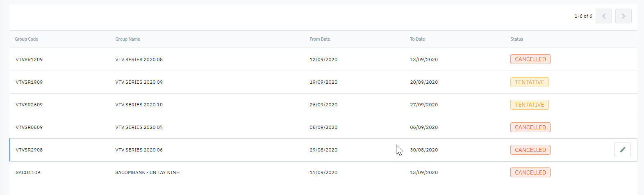This screenshot has height=195, width=644.
Task: Click TENTATIVE badge for VTVSR2609
Action: [529, 105]
